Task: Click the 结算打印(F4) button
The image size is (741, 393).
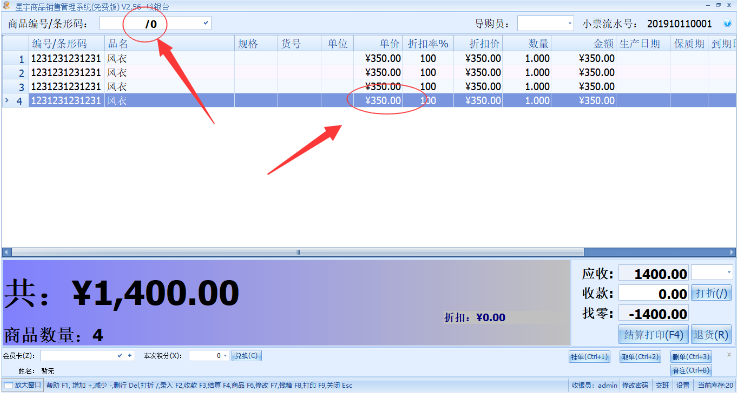Action: click(x=654, y=335)
